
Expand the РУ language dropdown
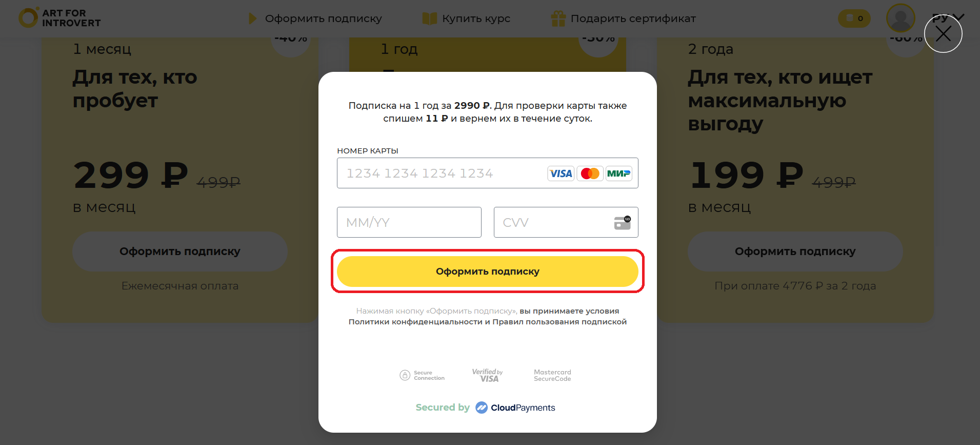tap(948, 17)
